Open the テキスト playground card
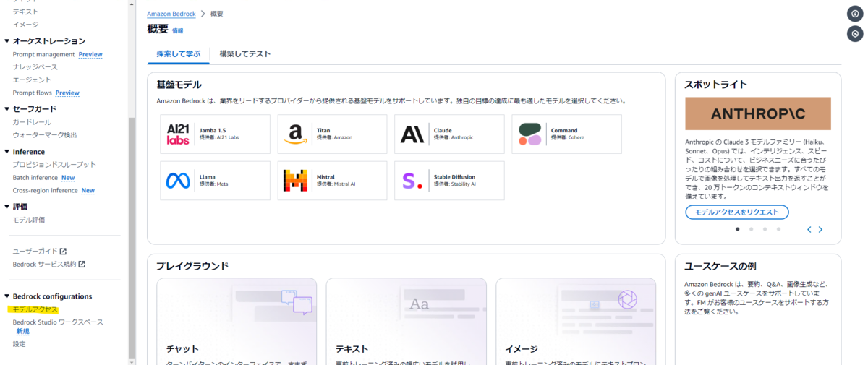 coord(407,322)
